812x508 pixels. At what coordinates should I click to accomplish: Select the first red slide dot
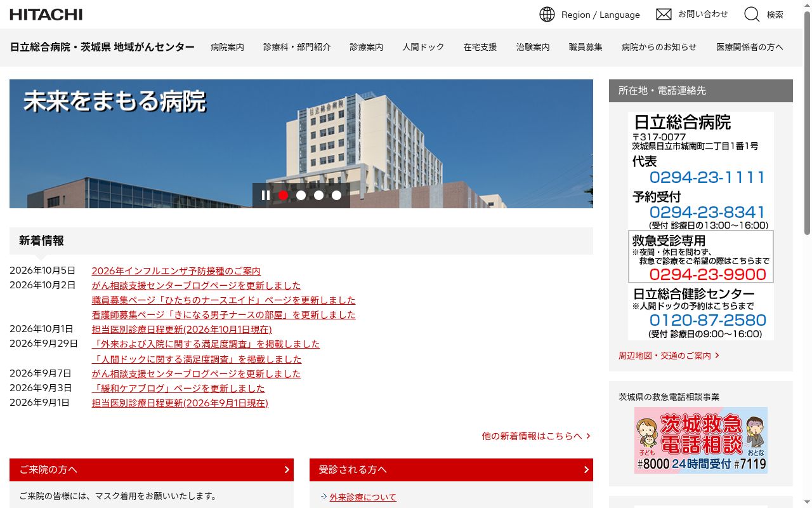coord(284,196)
